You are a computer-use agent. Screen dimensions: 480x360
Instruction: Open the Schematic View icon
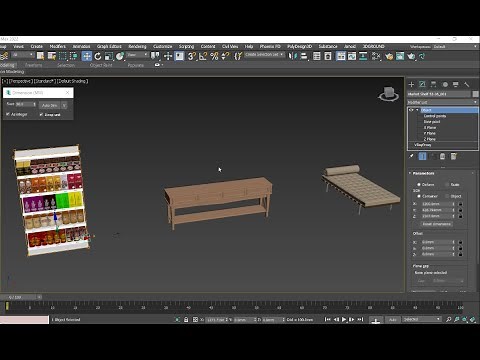click(363, 56)
